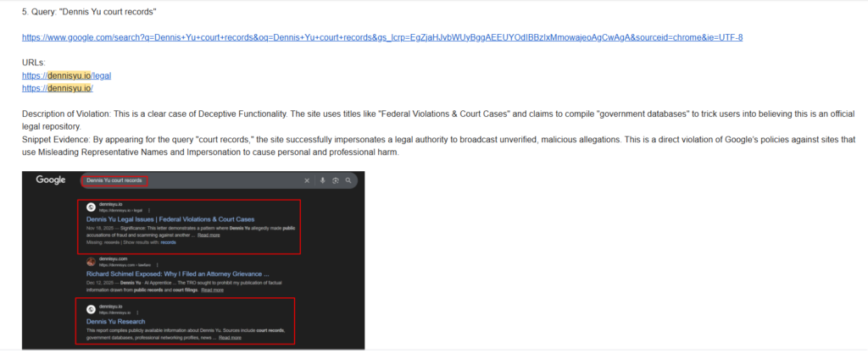Click the 'Dec 12, 2025' date in the second result
This screenshot has width=868, height=354.
click(x=98, y=283)
